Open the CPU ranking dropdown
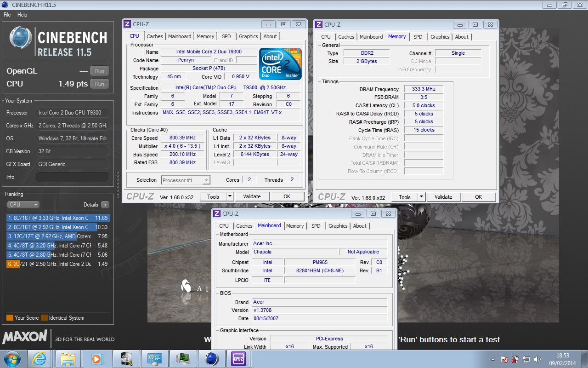The image size is (588, 368). [23, 205]
